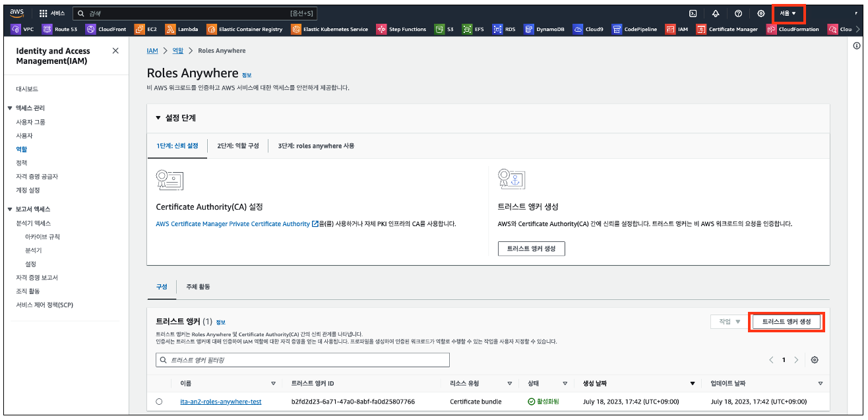868x420 pixels.
Task: Open Elastic Container Registry shortcut
Action: (245, 29)
